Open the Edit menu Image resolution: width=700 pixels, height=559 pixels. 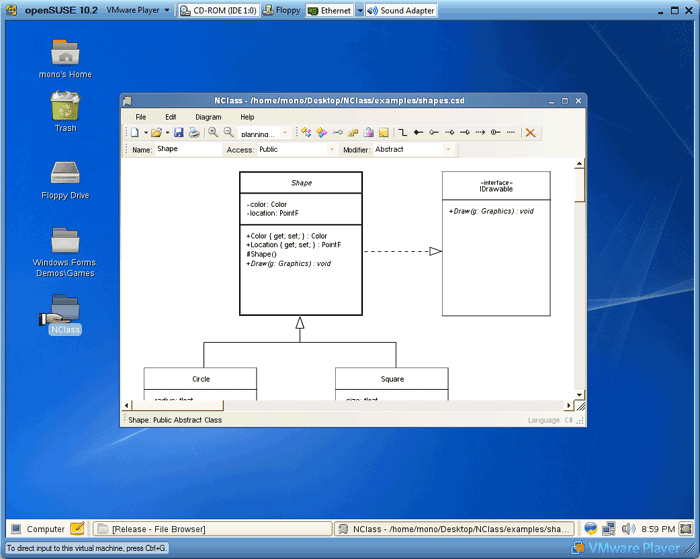[x=170, y=117]
